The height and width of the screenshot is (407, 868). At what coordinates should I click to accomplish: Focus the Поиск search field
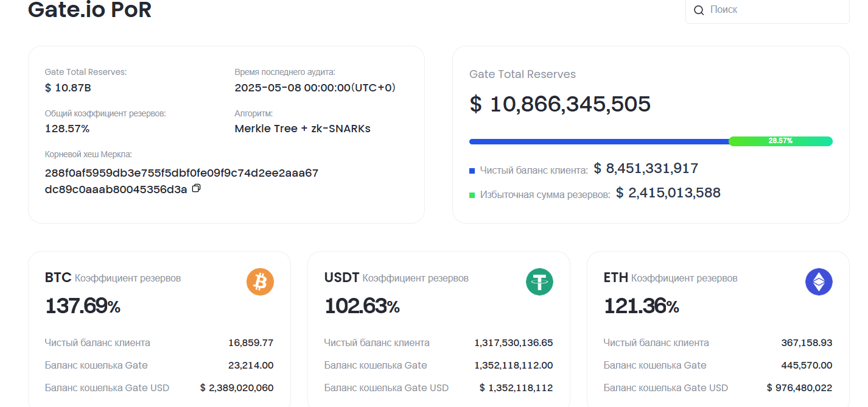tap(767, 10)
